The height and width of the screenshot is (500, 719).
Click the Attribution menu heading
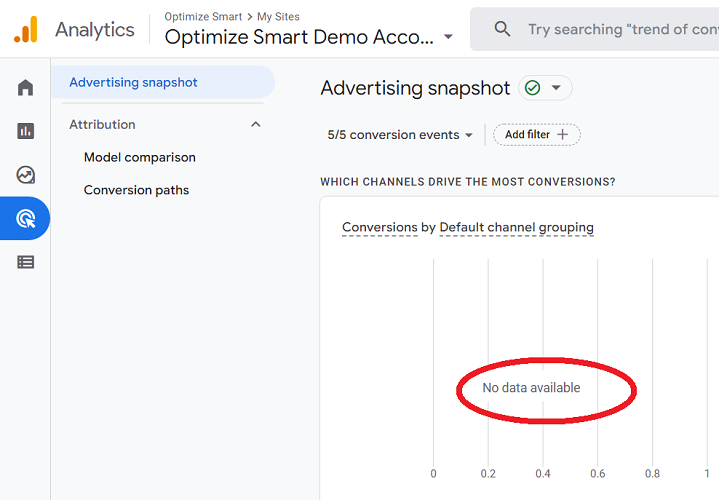coord(102,124)
